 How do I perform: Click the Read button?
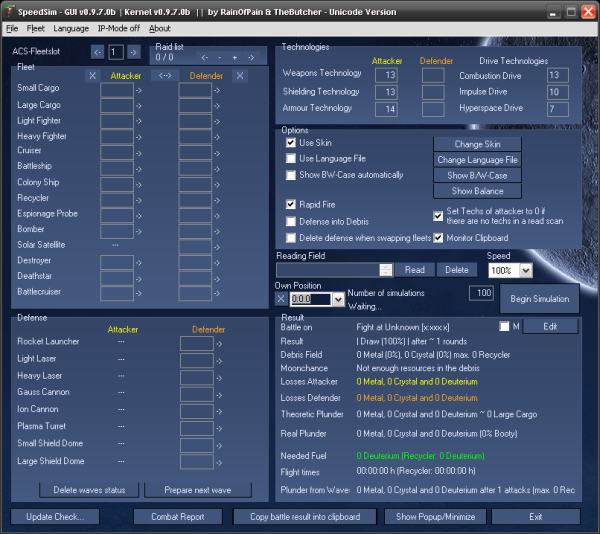(x=415, y=270)
